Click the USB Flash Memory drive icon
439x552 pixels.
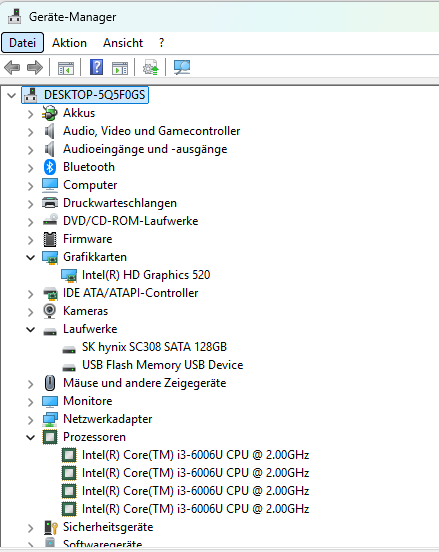point(69,367)
